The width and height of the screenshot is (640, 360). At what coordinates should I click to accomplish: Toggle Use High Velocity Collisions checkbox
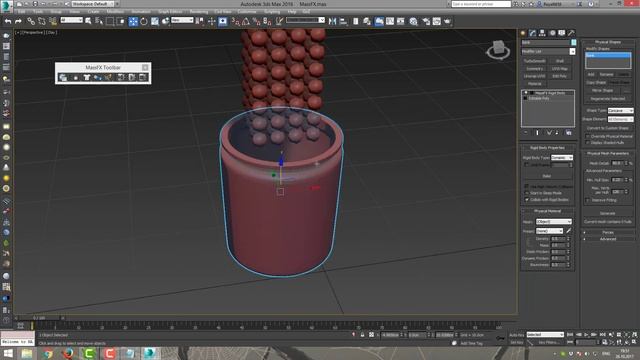tap(527, 187)
